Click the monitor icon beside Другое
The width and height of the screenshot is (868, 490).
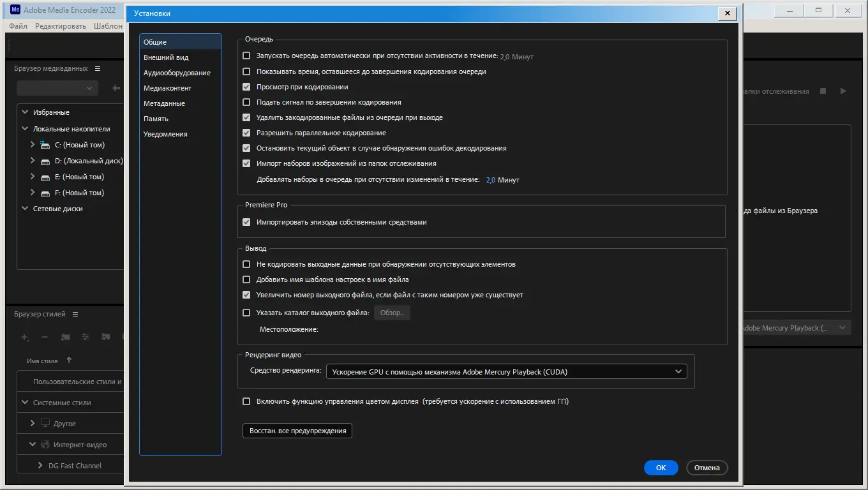point(45,423)
